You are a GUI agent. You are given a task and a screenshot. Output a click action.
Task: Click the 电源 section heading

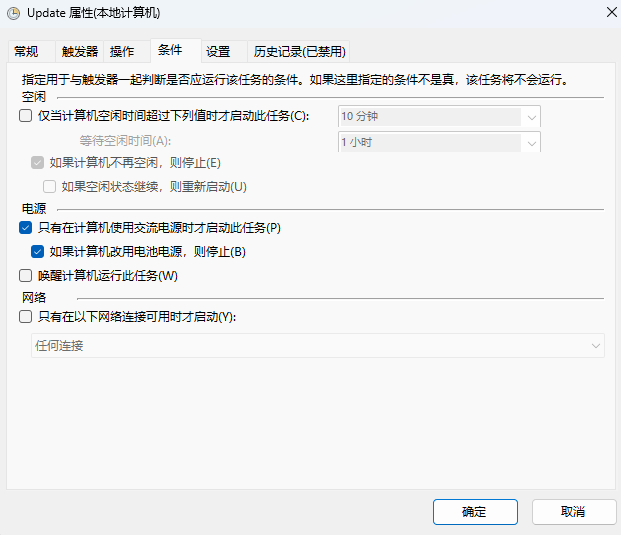tap(34, 208)
